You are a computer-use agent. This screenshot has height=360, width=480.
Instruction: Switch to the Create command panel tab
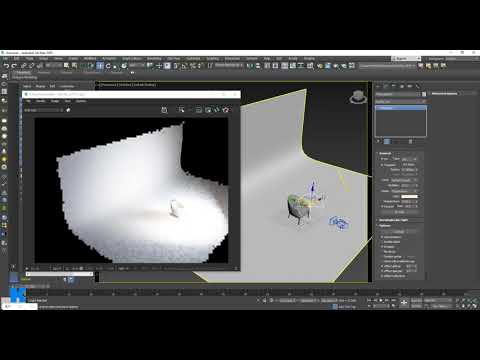[378, 86]
